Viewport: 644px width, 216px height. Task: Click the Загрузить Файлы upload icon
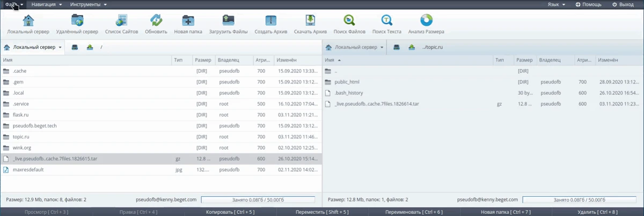228,21
